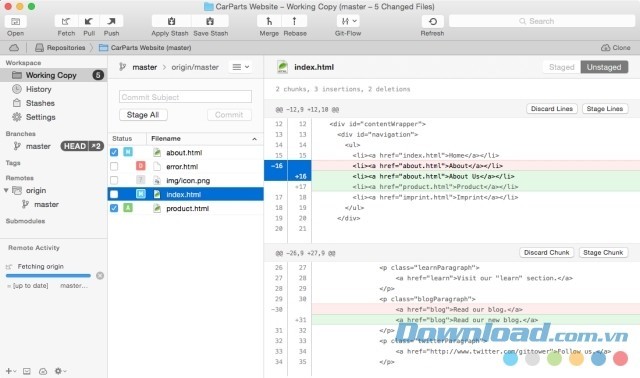The height and width of the screenshot is (378, 640).
Task: Select the master branch under Branches
Action: [38, 146]
